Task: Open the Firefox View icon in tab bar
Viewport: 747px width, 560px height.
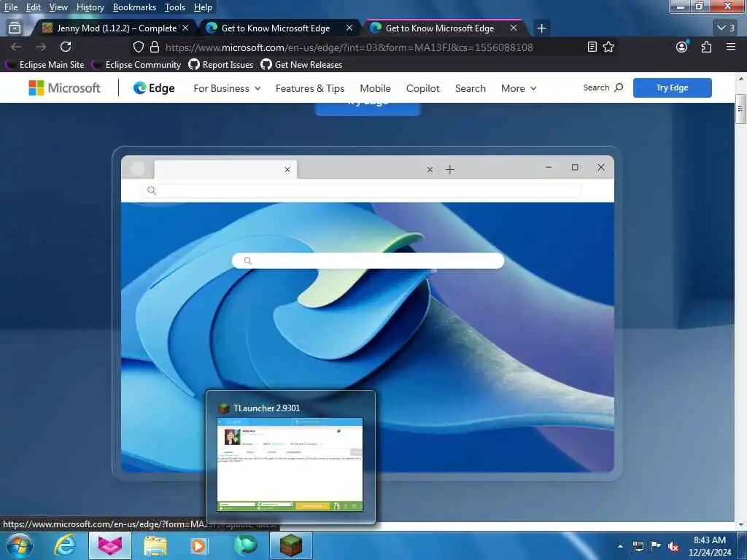Action: tap(15, 28)
